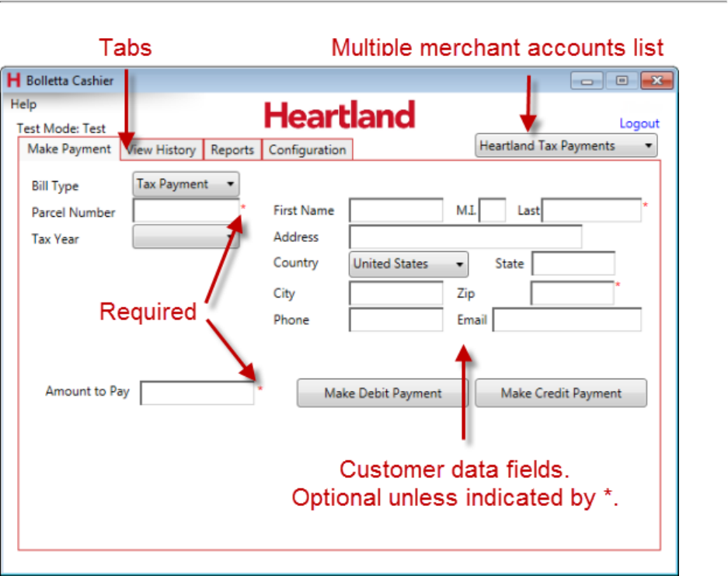Click the Heartland logo
Image resolution: width=728 pixels, height=576 pixels.
340,115
